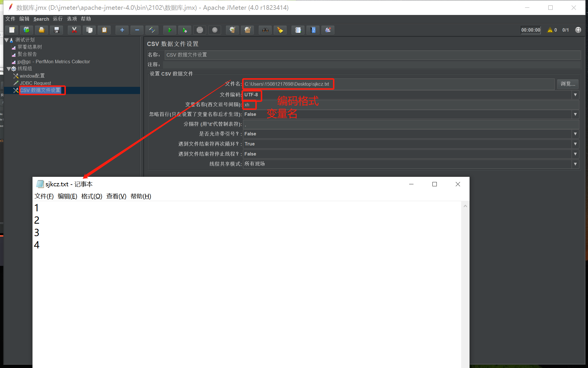Screen dimensions: 588x368
Task: Open the 运行 menu in JMeter
Action: [58, 19]
